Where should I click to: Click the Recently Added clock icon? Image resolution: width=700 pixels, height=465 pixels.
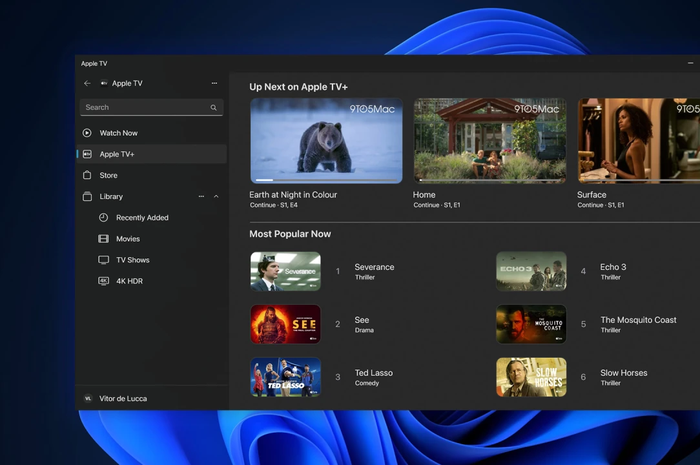(103, 217)
